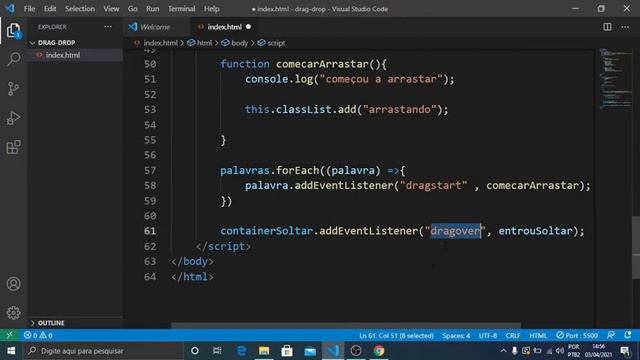Launch Microsoft Edge from taskbar
The image size is (640, 360).
(x=241, y=351)
